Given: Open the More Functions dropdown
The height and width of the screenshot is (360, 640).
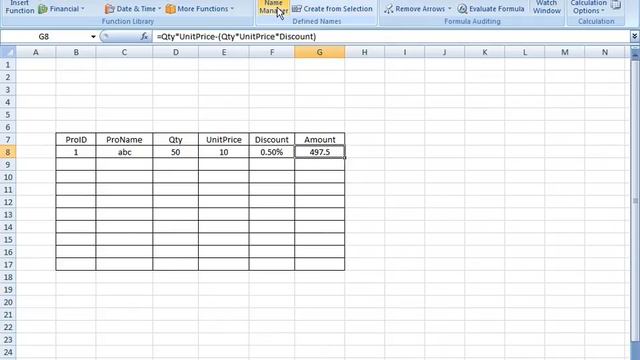Looking at the screenshot, I should click(x=200, y=9).
